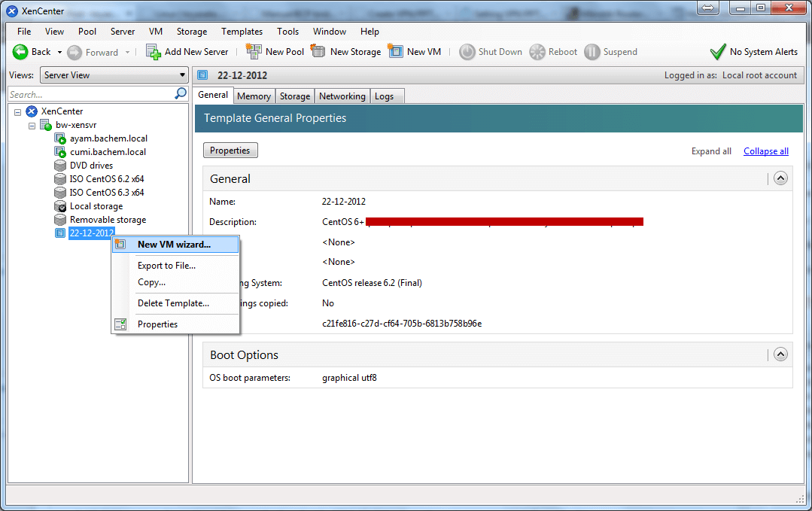Click the XenCenter application icon in title bar
The height and width of the screenshot is (511, 812).
[x=12, y=11]
